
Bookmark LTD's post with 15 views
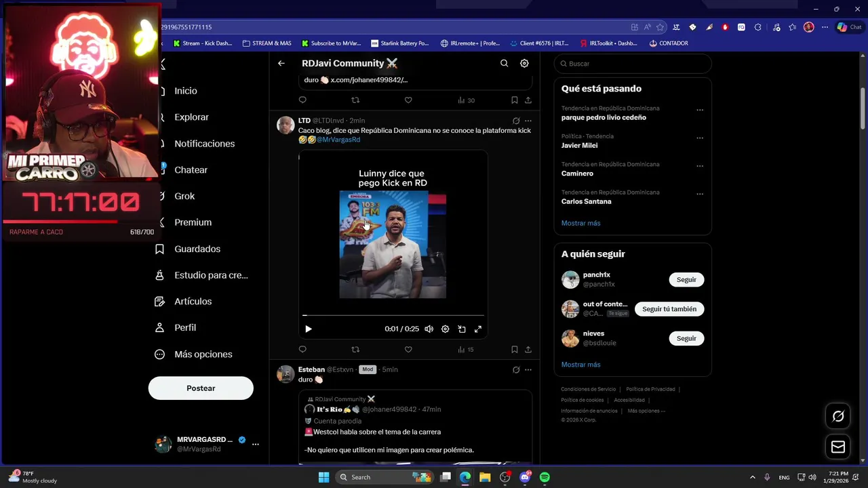(515, 349)
